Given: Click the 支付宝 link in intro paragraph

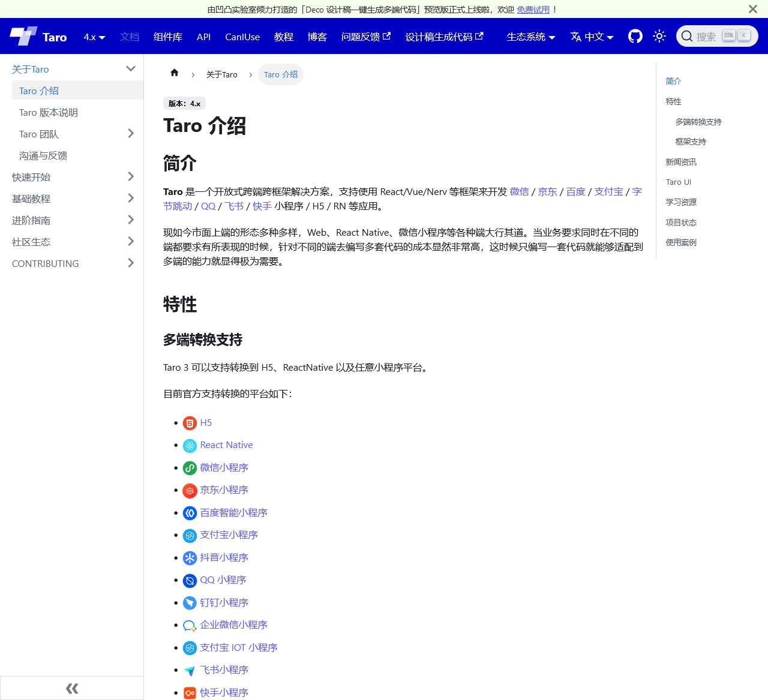Looking at the screenshot, I should click(x=609, y=191).
